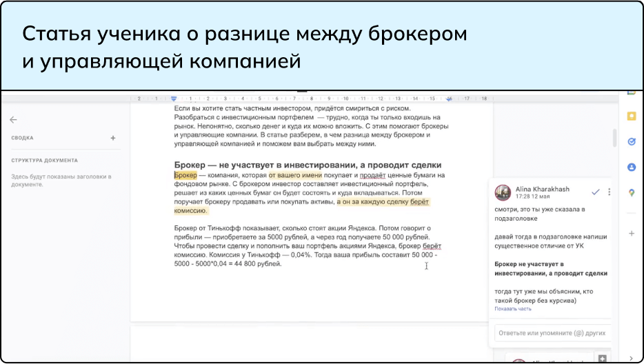Click the highlighted word "Брокер" in the paragraph
Image resolution: width=644 pixels, height=364 pixels.
coord(185,175)
